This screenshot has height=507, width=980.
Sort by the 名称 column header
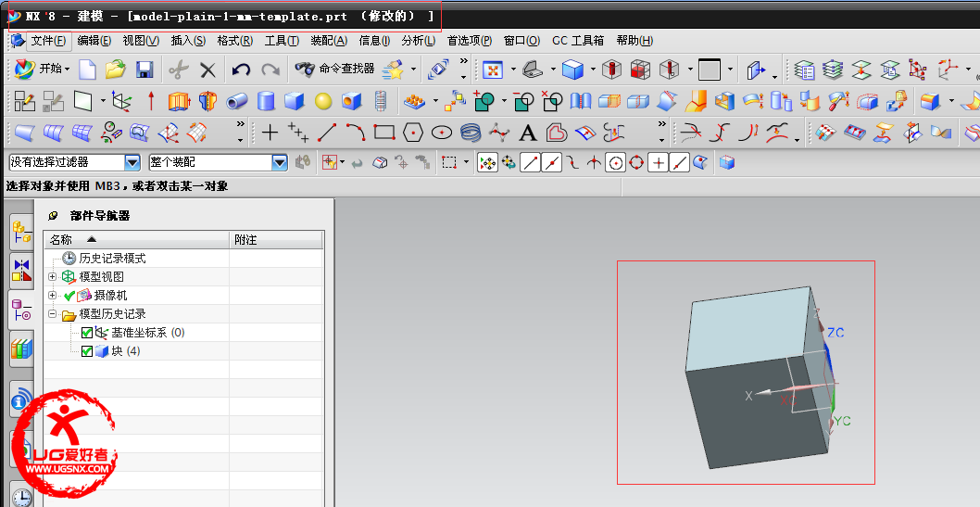pyautogui.click(x=137, y=239)
